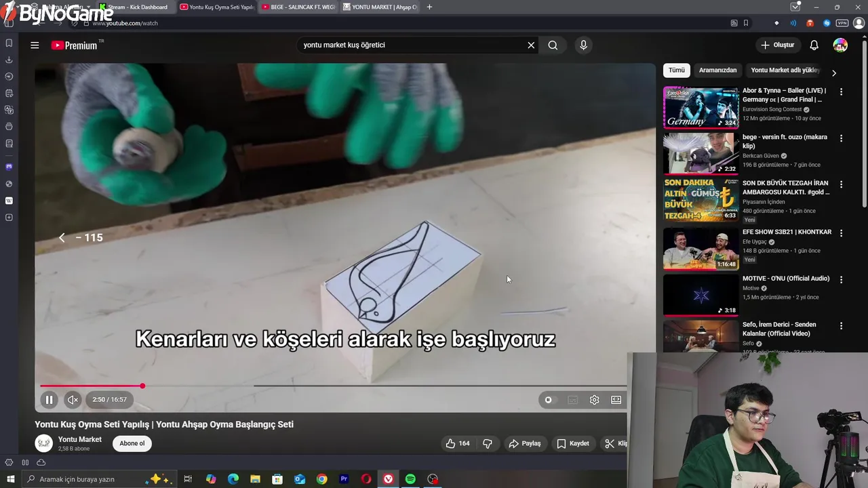The width and height of the screenshot is (868, 488).
Task: Switch to the BEGE - SALINCAK browser tab
Action: click(298, 7)
